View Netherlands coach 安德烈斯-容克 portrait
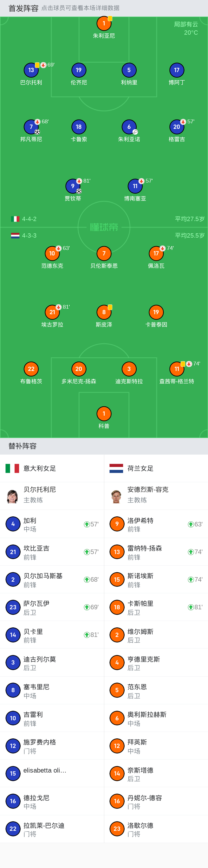Screen dimensions: 208x868 117,496
